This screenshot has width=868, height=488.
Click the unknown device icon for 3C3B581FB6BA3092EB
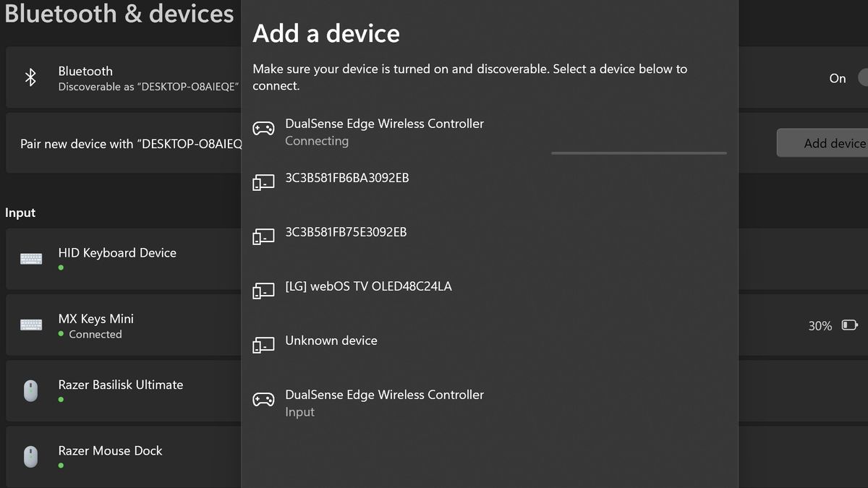pyautogui.click(x=264, y=182)
